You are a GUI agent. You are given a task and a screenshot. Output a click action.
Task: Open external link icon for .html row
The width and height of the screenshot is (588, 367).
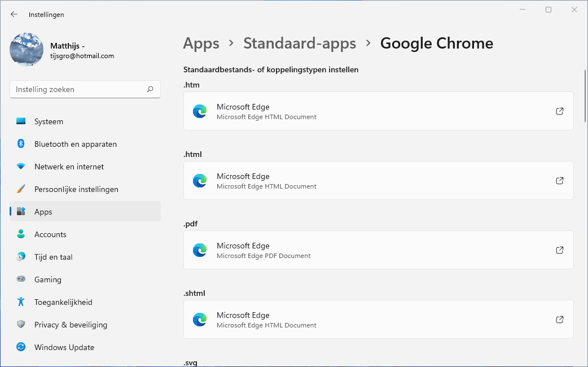pos(559,181)
